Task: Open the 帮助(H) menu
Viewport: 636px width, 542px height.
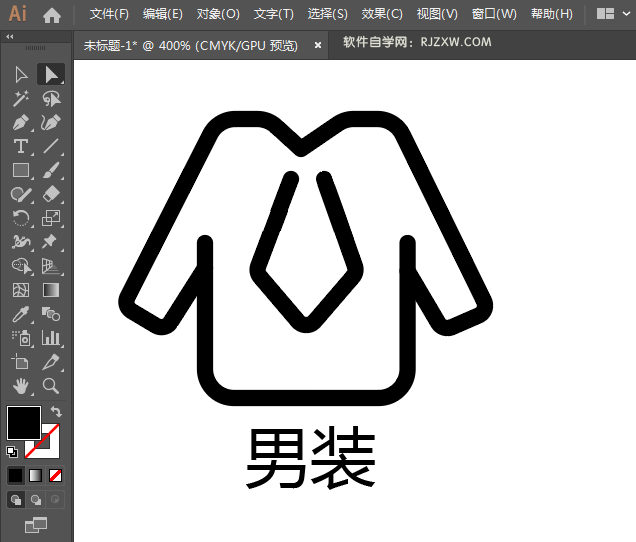Action: click(552, 14)
